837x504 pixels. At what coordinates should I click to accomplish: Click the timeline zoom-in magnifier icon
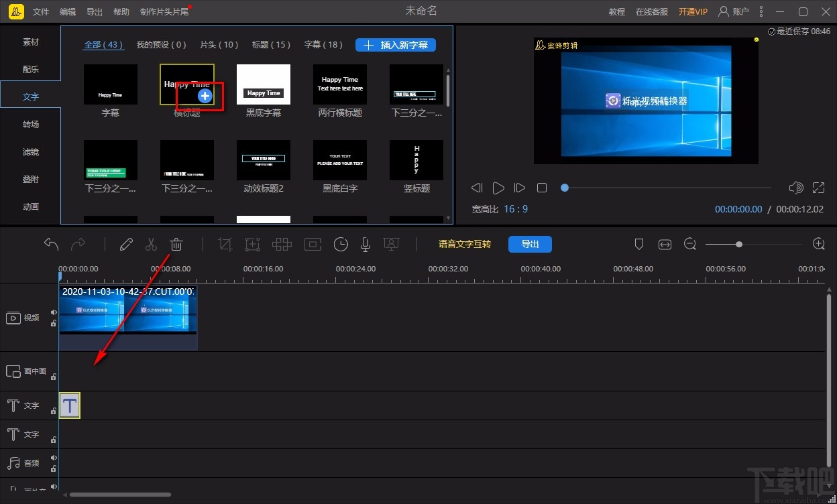point(818,244)
